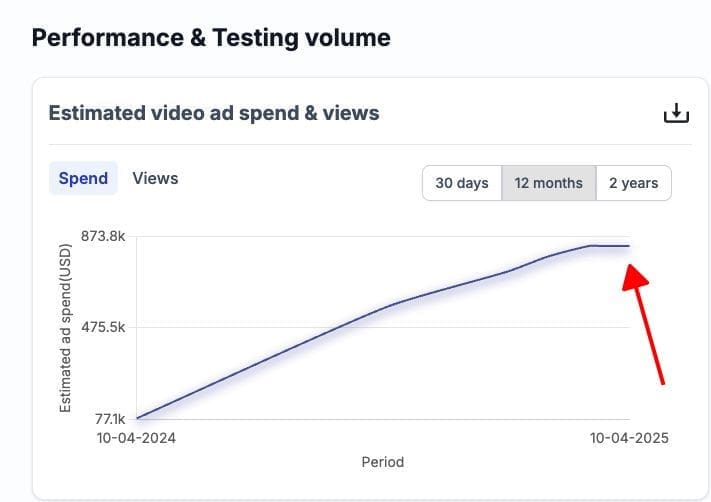Switch to the Spend tab
The height and width of the screenshot is (502, 711).
[x=83, y=178]
